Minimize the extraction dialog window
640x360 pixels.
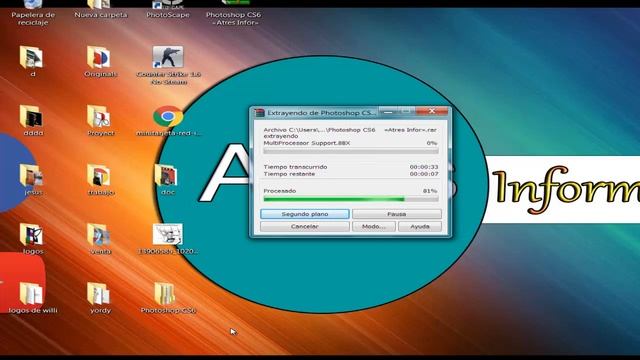(388, 111)
